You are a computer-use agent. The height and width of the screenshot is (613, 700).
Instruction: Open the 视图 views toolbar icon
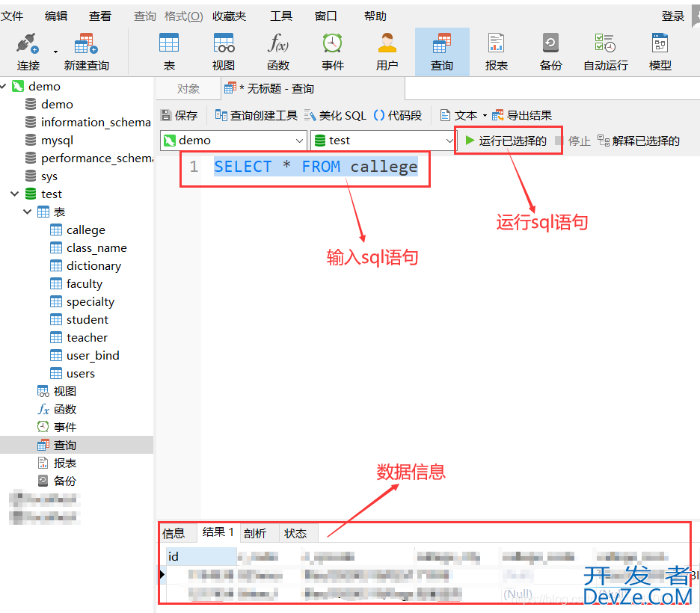(x=224, y=43)
